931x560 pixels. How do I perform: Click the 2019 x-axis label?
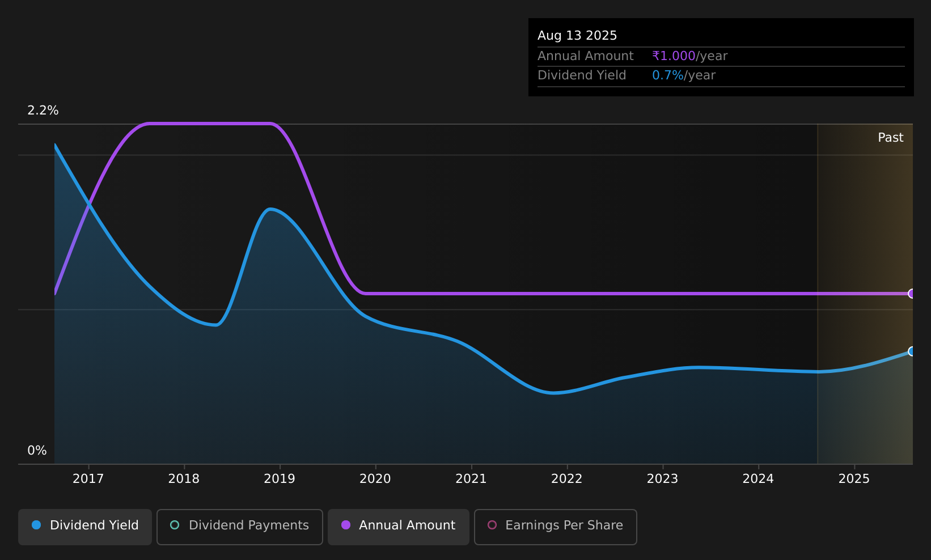280,479
